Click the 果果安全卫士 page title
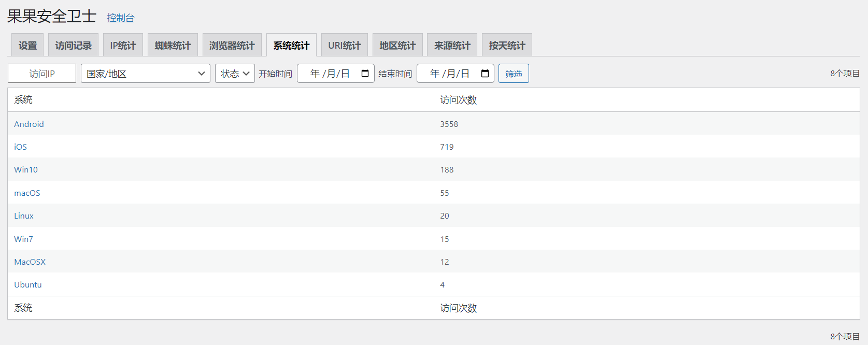 [52, 16]
